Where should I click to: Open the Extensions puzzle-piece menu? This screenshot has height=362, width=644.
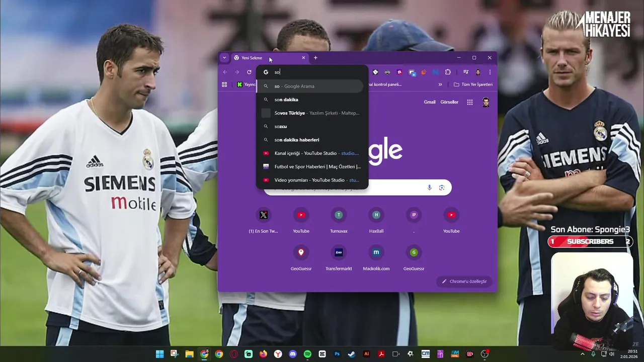point(448,72)
